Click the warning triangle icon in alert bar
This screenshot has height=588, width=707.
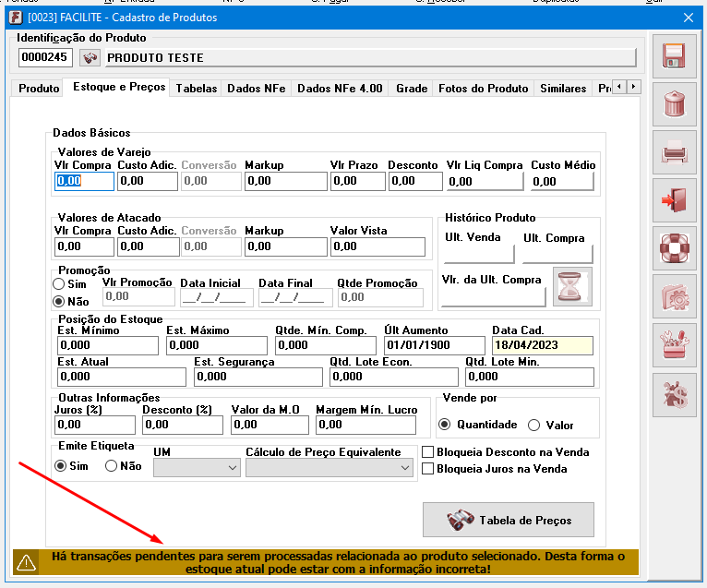26,562
